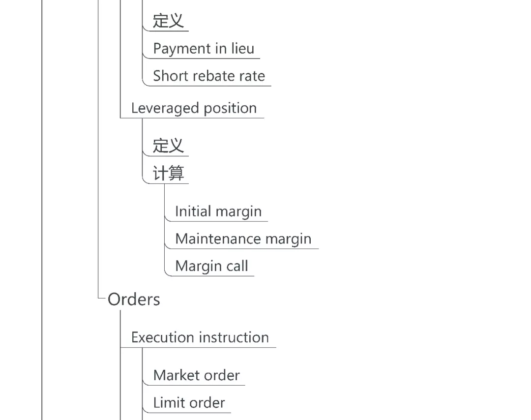Image resolution: width=531 pixels, height=420 pixels.
Task: Collapse the 计算 sub-branch
Action: (x=165, y=183)
